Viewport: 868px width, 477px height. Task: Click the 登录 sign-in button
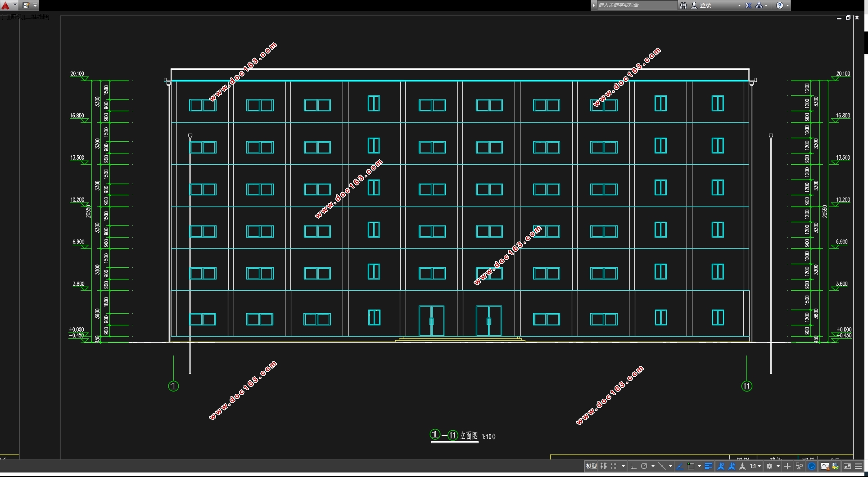click(701, 5)
